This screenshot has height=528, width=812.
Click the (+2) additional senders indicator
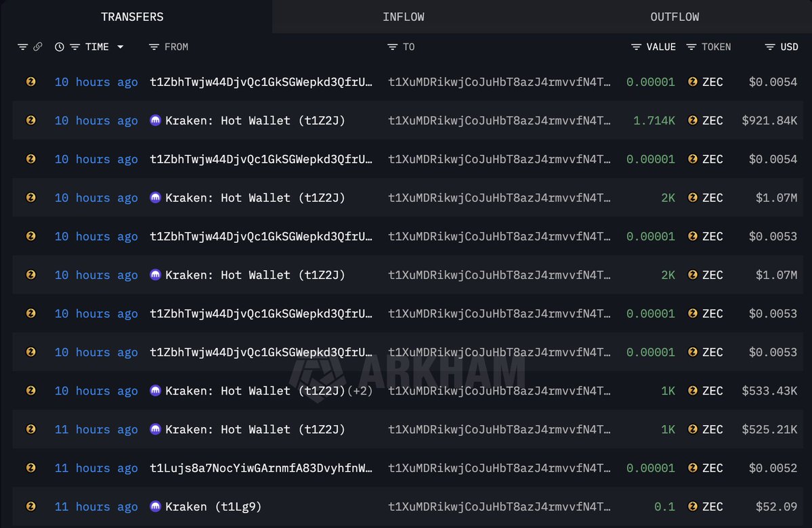(x=360, y=391)
